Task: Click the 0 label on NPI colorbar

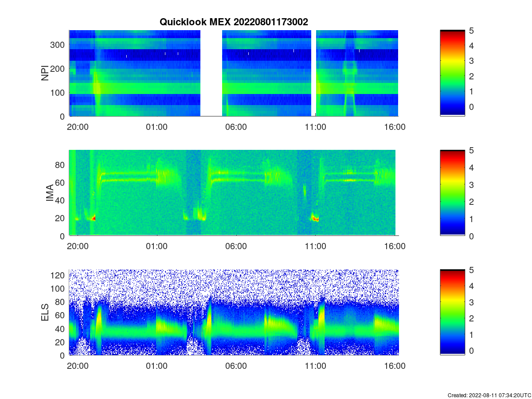Action: click(x=471, y=107)
